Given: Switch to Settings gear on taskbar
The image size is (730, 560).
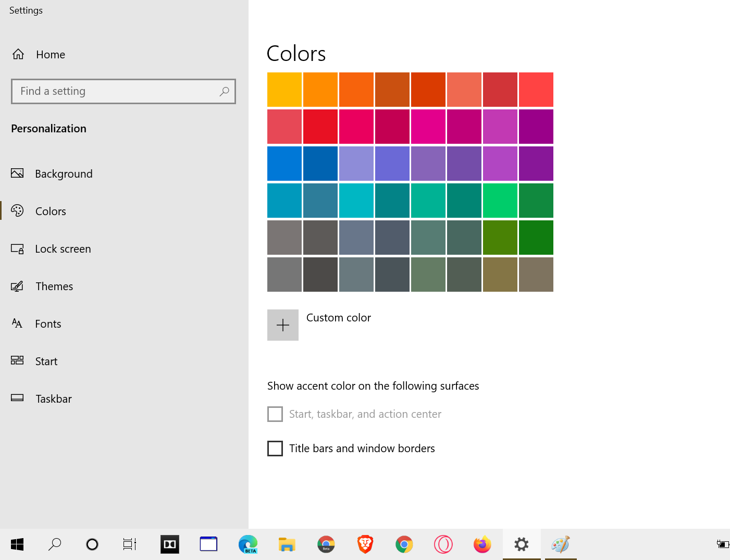Looking at the screenshot, I should 522,544.
